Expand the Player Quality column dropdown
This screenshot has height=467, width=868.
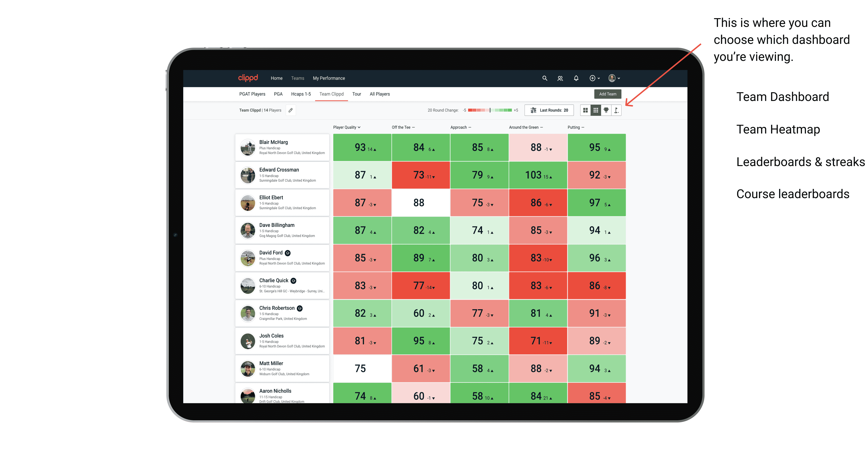point(361,128)
